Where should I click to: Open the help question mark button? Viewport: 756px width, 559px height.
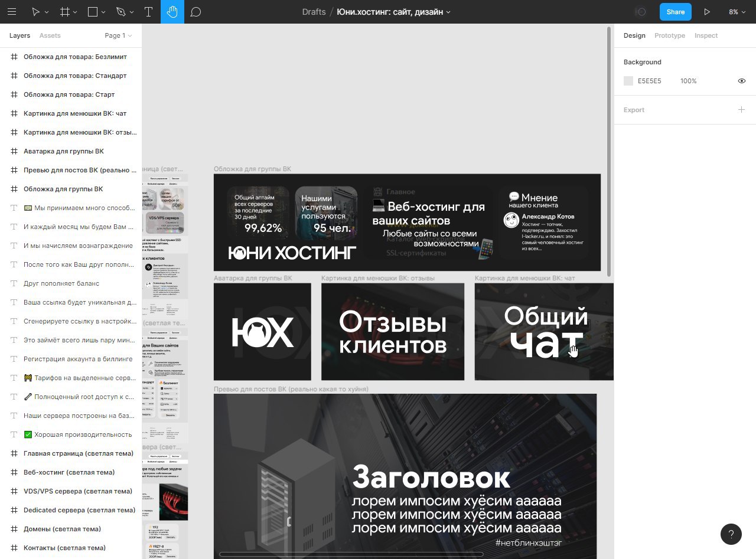click(731, 534)
